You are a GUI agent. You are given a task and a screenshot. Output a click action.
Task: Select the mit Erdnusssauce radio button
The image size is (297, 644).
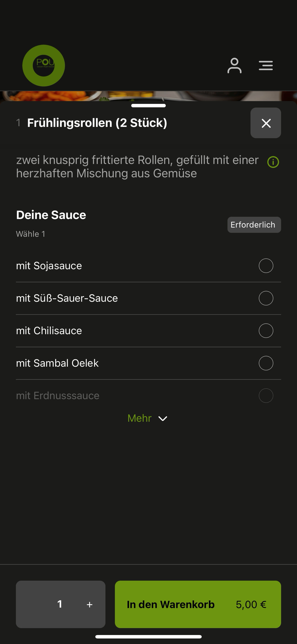click(x=266, y=395)
